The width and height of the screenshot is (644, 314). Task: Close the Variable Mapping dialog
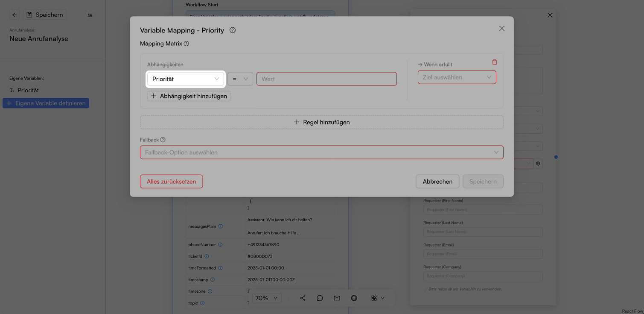502,28
